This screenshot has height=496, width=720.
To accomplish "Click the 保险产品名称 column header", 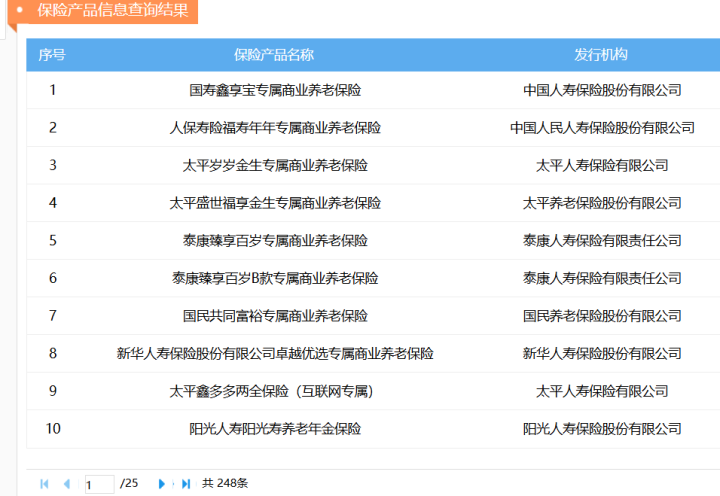I will (274, 55).
